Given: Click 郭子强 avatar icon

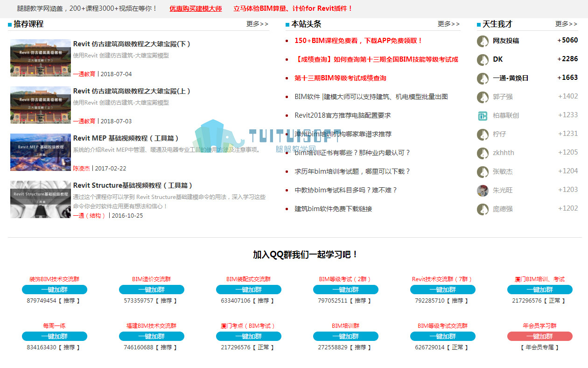Looking at the screenshot, I should (x=483, y=97).
